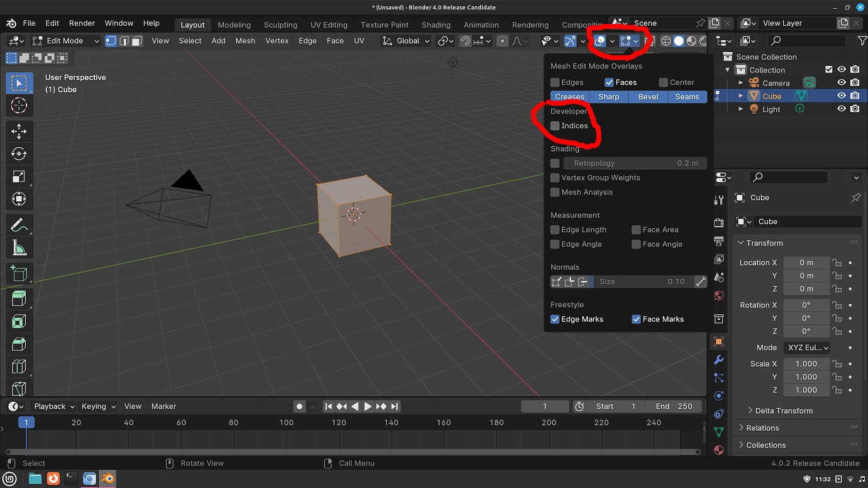Enable the Edge Length measurement
Viewport: 868px width, 488px height.
(x=555, y=230)
